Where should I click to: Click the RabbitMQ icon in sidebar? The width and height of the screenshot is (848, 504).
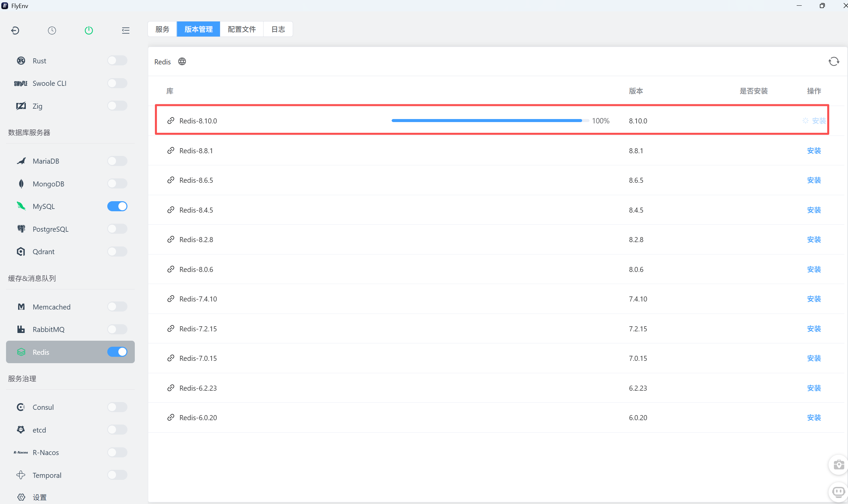(21, 329)
